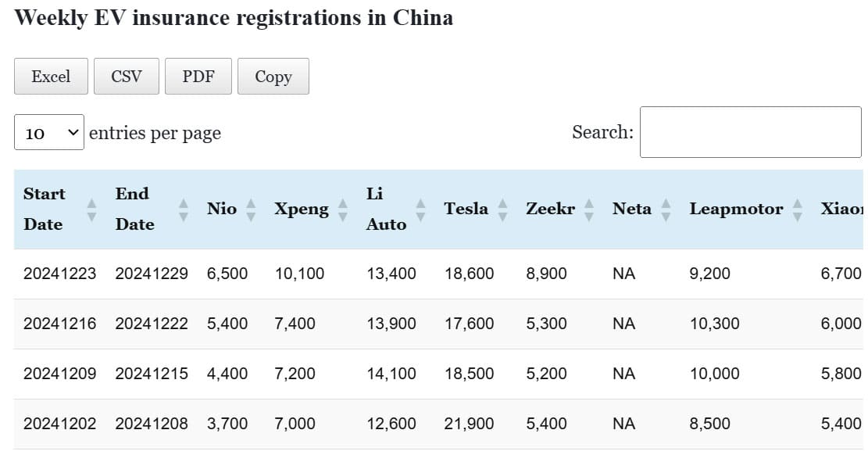The image size is (868, 455).
Task: Click Tesla value 21,900 cell
Action: coord(469,424)
